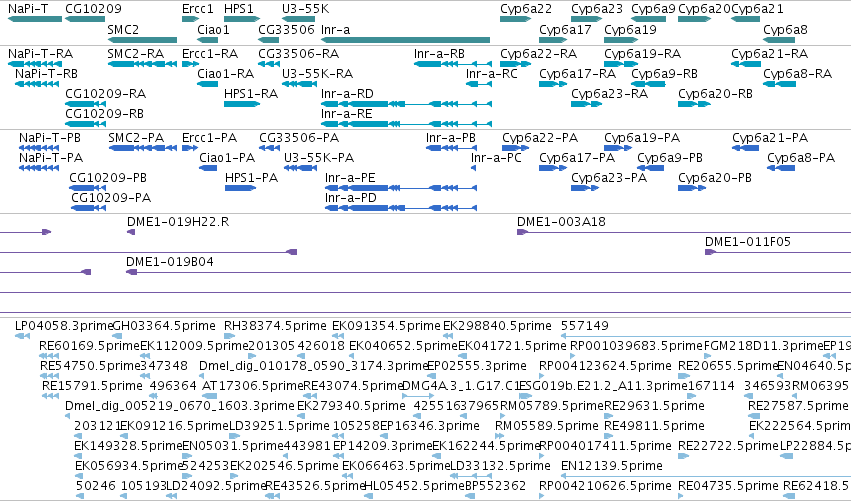851x501 pixels.
Task: Click transcript NaPi-T-RB
Action: click(x=37, y=84)
